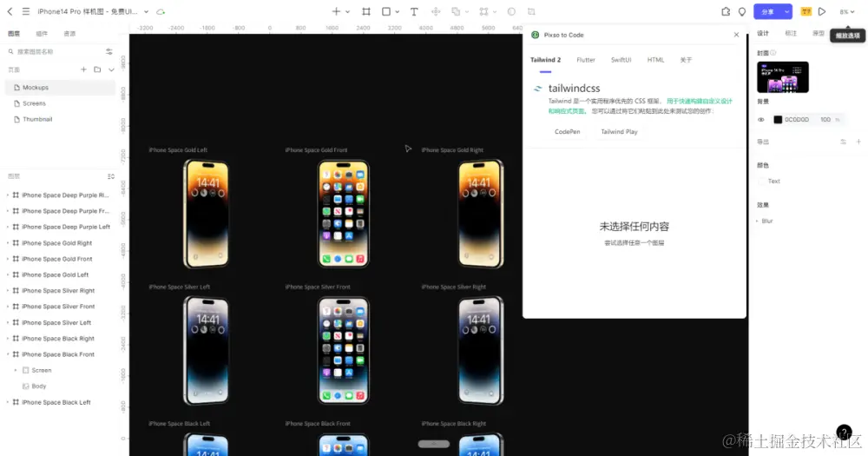Click the 分享 share button
This screenshot has height=456, width=868.
click(768, 11)
